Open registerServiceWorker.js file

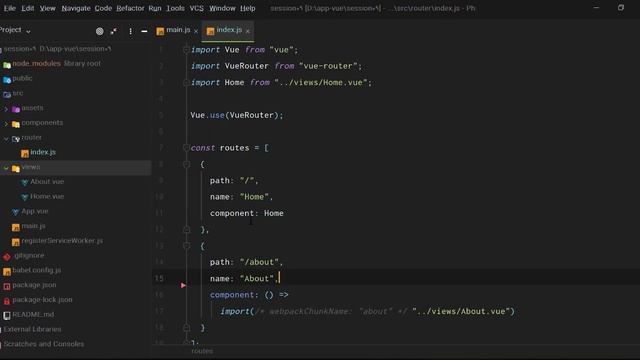(x=62, y=241)
